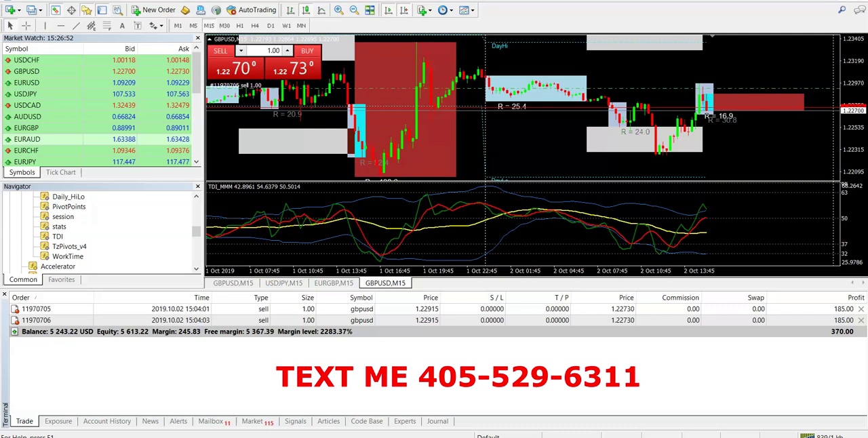Open the Profiles toolbar icon
Image resolution: width=868 pixels, height=438 pixels.
point(32,10)
